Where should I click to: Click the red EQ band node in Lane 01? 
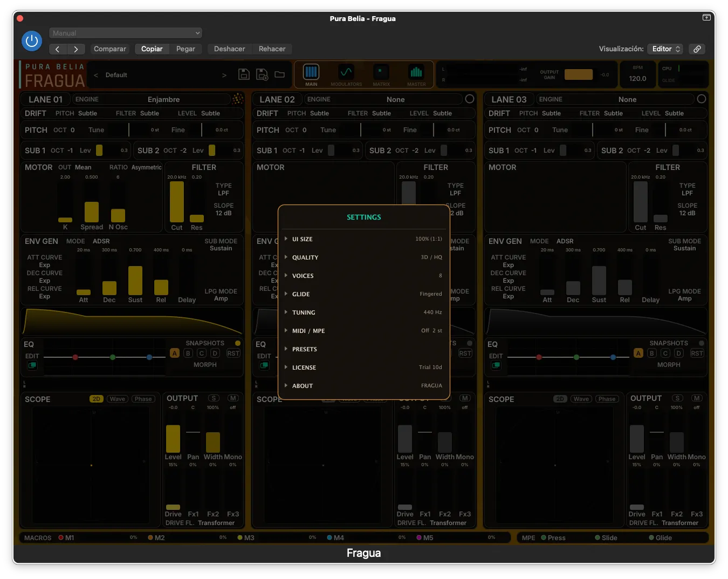[x=75, y=357]
